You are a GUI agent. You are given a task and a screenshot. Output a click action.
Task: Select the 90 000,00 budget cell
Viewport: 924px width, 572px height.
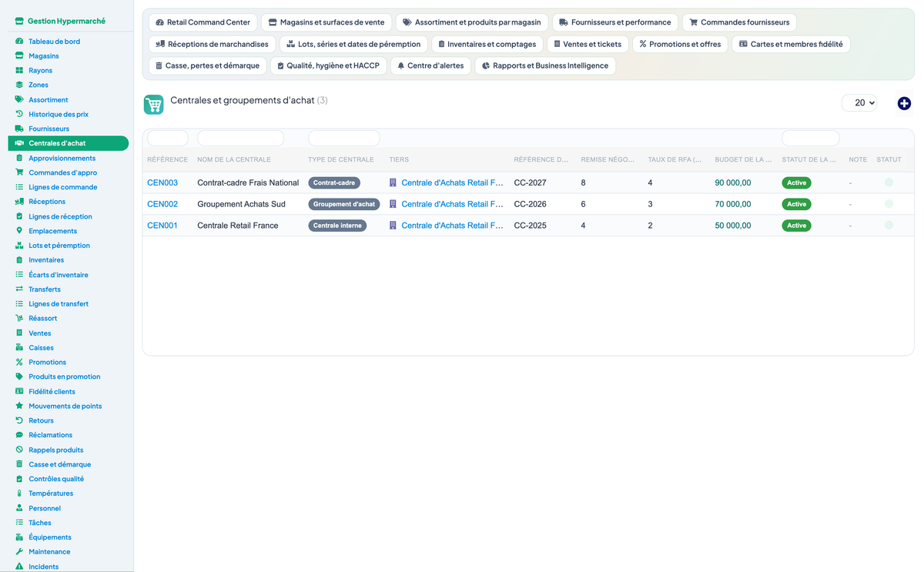733,182
